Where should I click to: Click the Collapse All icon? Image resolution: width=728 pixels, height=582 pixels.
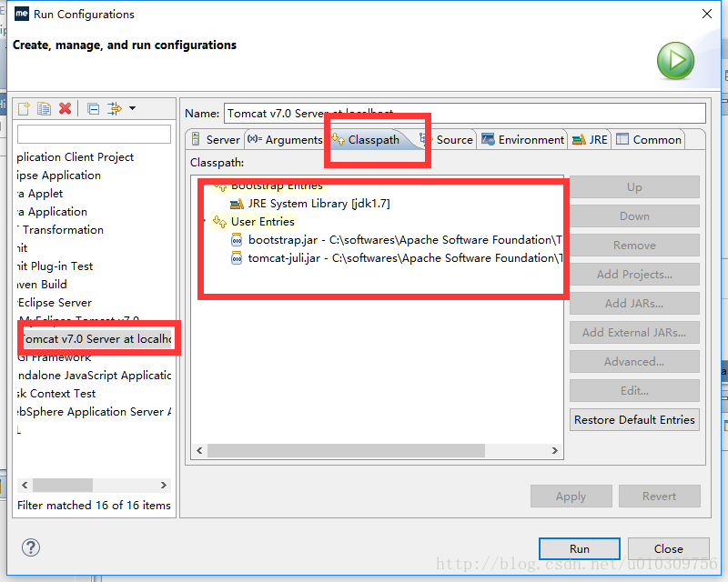point(94,108)
